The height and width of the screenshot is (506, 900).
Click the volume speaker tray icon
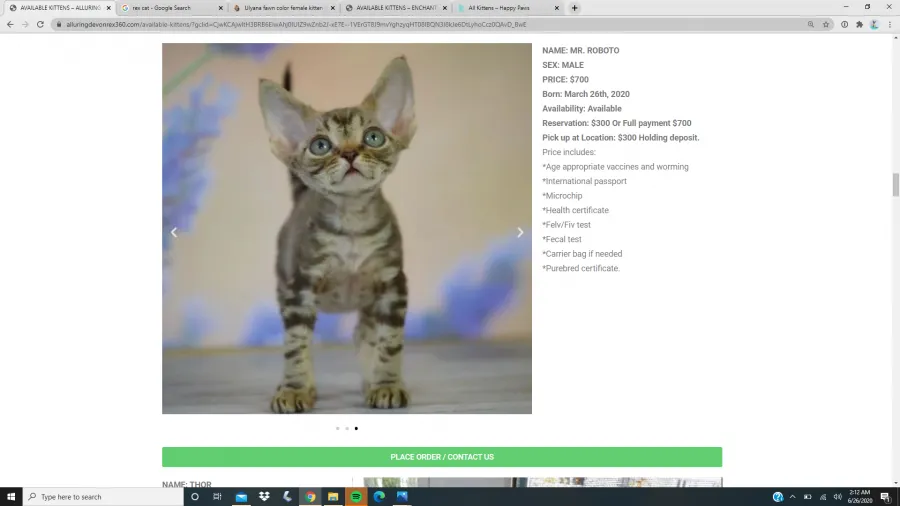pyautogui.click(x=837, y=497)
